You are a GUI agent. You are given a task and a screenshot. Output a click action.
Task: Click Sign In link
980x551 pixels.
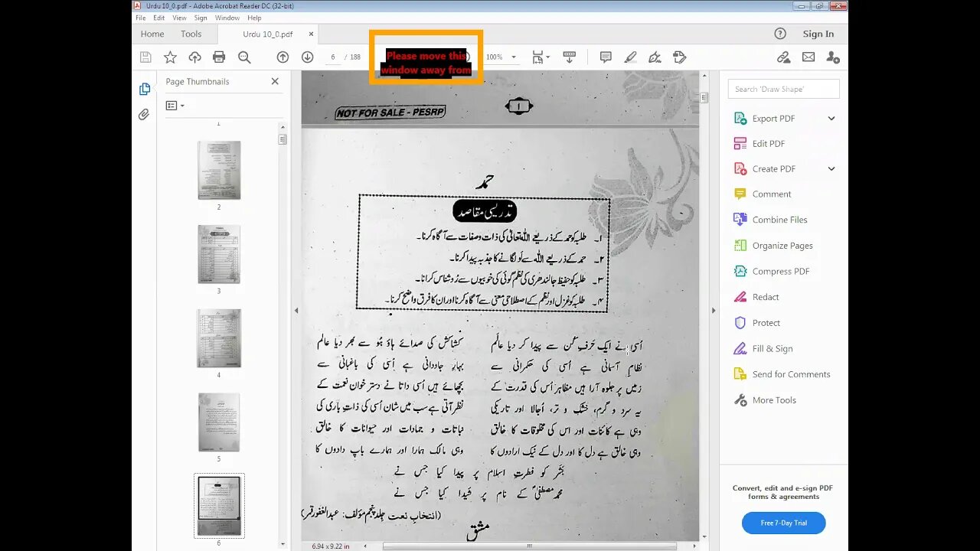click(818, 34)
